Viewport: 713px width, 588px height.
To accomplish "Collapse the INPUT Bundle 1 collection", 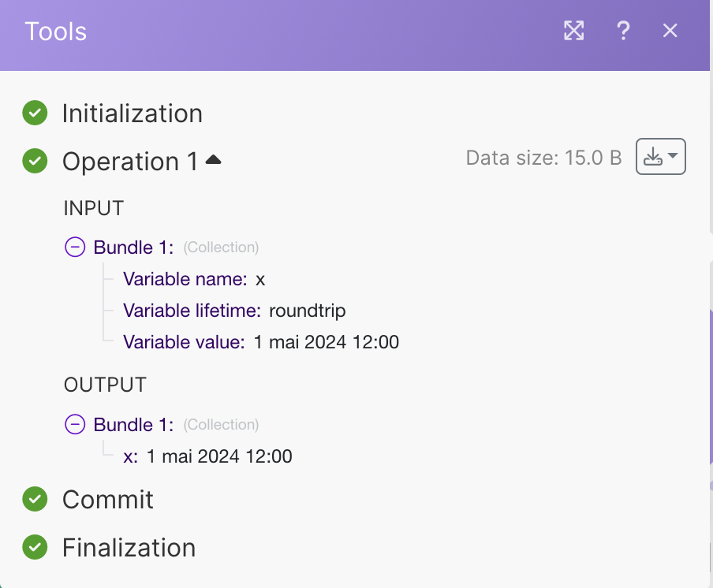I will click(75, 247).
